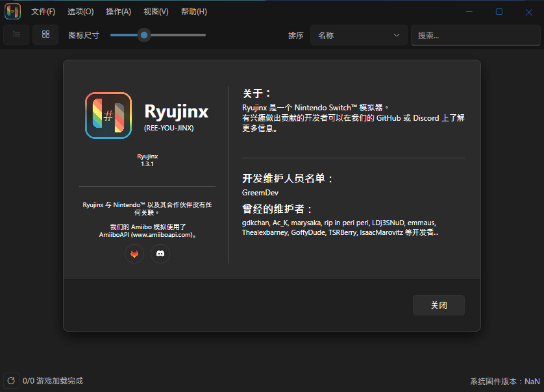This screenshot has width=544, height=392.
Task: Open the 帮助(H) menu
Action: click(x=194, y=12)
